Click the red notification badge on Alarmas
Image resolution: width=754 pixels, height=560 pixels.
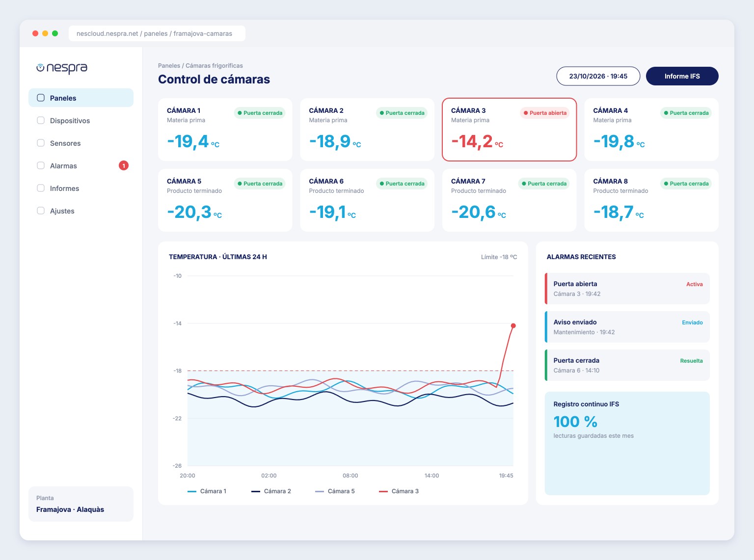(x=124, y=165)
